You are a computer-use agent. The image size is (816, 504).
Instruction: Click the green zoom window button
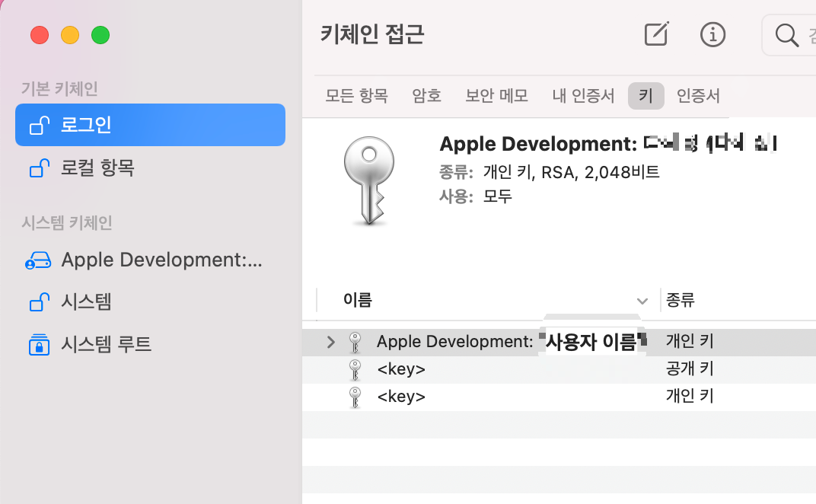pyautogui.click(x=100, y=36)
